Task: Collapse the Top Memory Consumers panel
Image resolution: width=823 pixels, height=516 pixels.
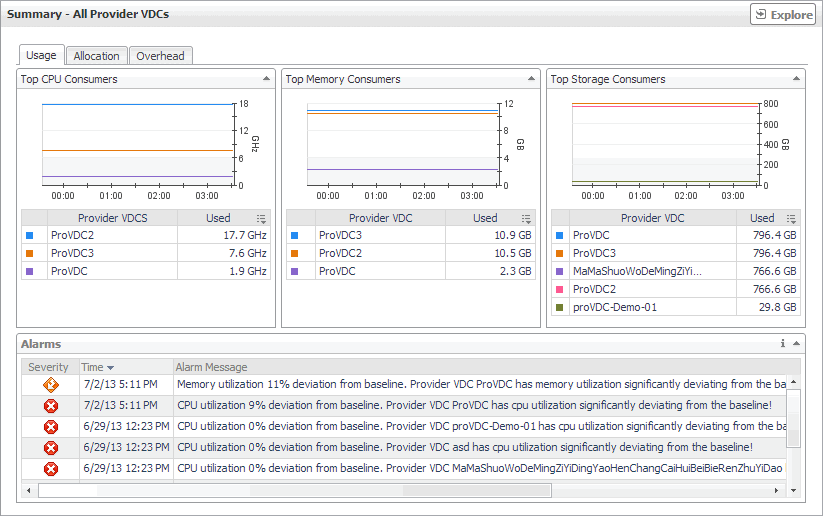Action: pyautogui.click(x=532, y=79)
